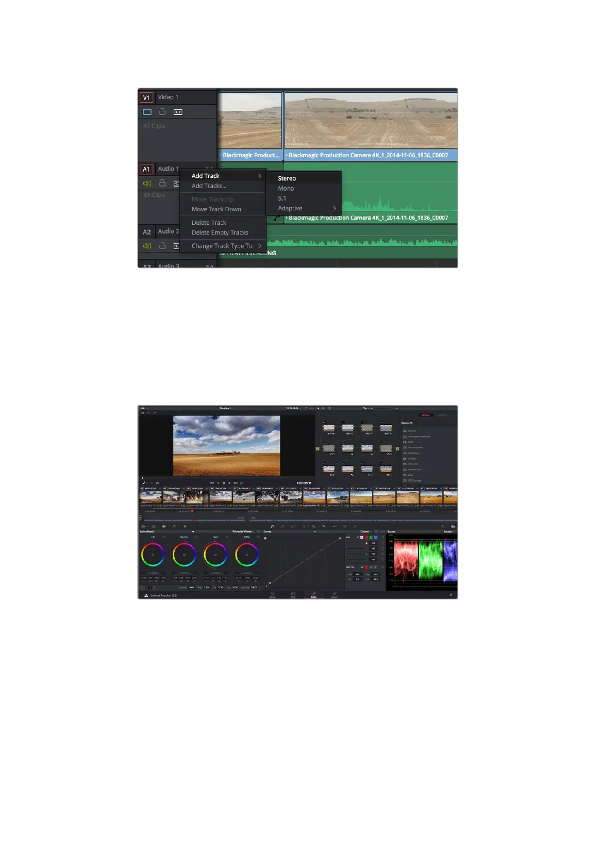Image resolution: width=614 pixels, height=868 pixels.
Task: Click the viewer timecode 01:01:49:11
Action: 304,483
